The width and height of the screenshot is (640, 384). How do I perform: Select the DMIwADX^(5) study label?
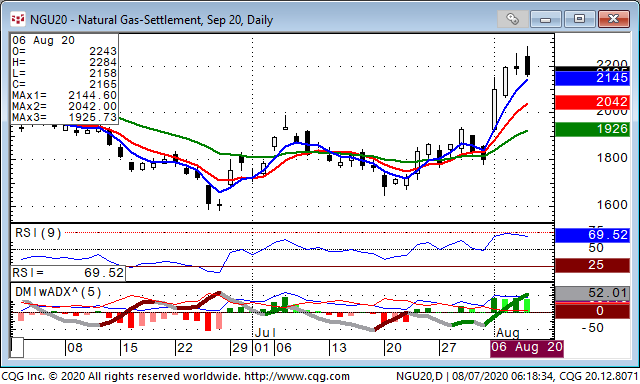click(58, 292)
